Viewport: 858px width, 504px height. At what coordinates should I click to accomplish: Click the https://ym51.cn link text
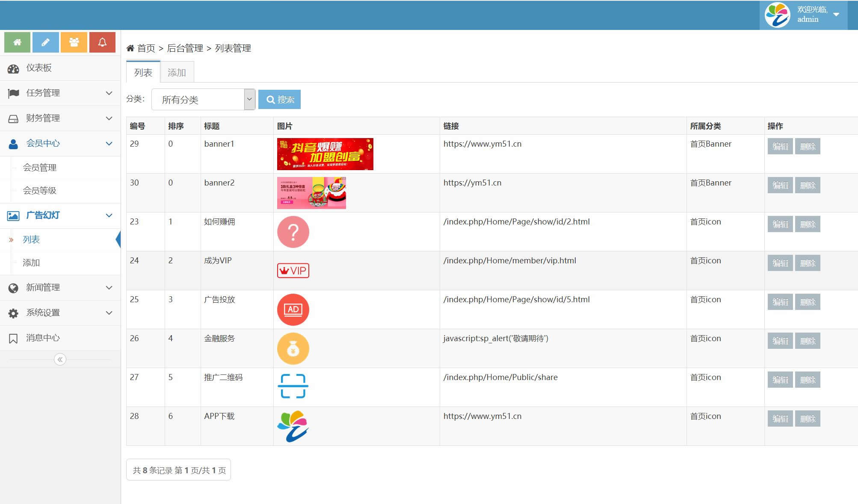[x=472, y=183]
